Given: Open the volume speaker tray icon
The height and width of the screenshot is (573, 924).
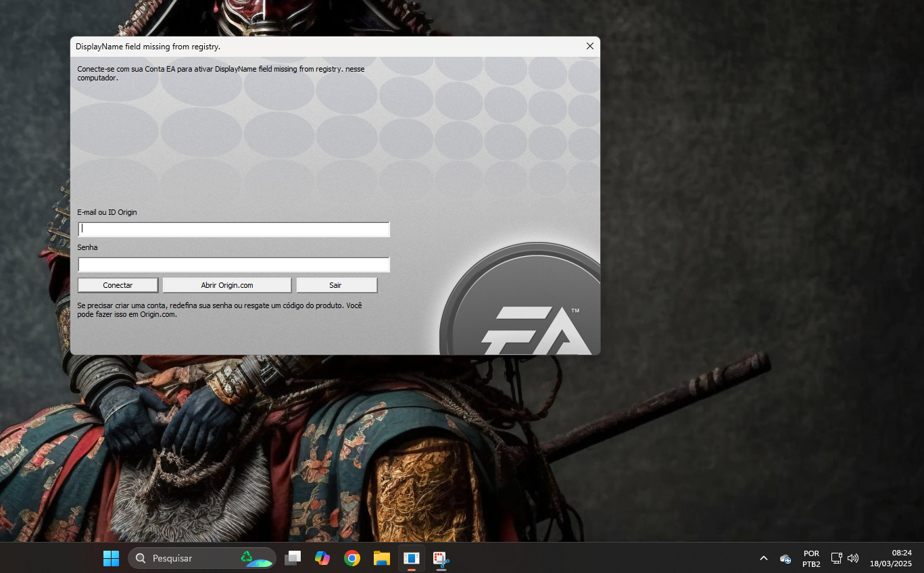Looking at the screenshot, I should tap(853, 558).
